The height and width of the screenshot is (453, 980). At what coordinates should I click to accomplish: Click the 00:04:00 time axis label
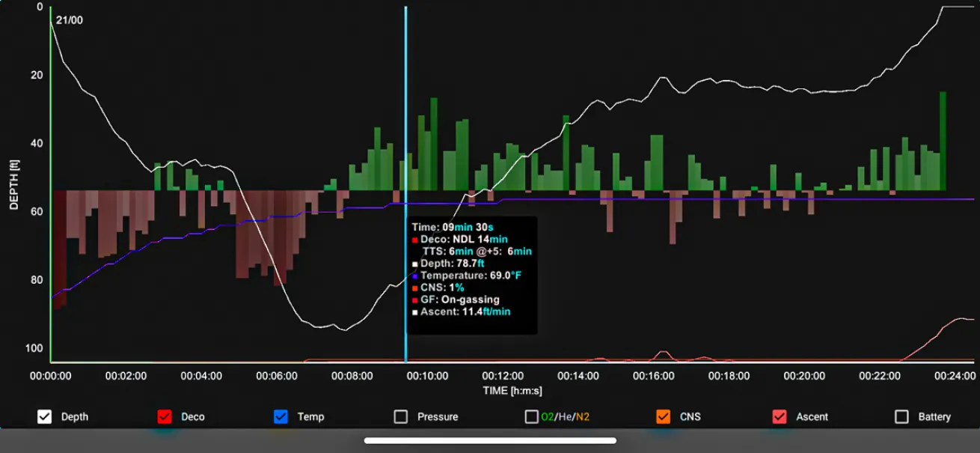pos(201,376)
